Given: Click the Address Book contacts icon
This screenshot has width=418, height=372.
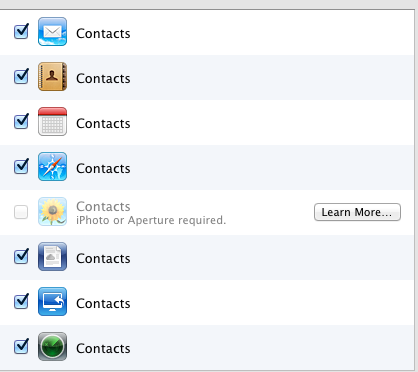Looking at the screenshot, I should click(52, 77).
